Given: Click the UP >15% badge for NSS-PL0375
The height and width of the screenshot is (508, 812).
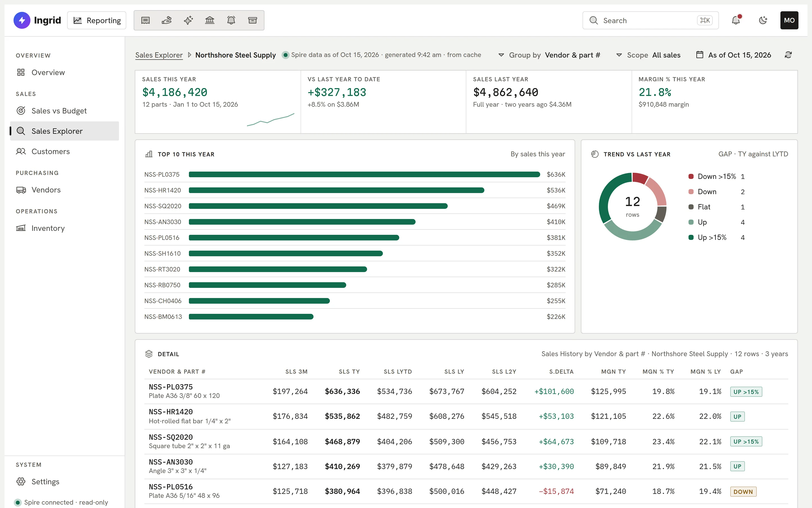Looking at the screenshot, I should pos(746,392).
